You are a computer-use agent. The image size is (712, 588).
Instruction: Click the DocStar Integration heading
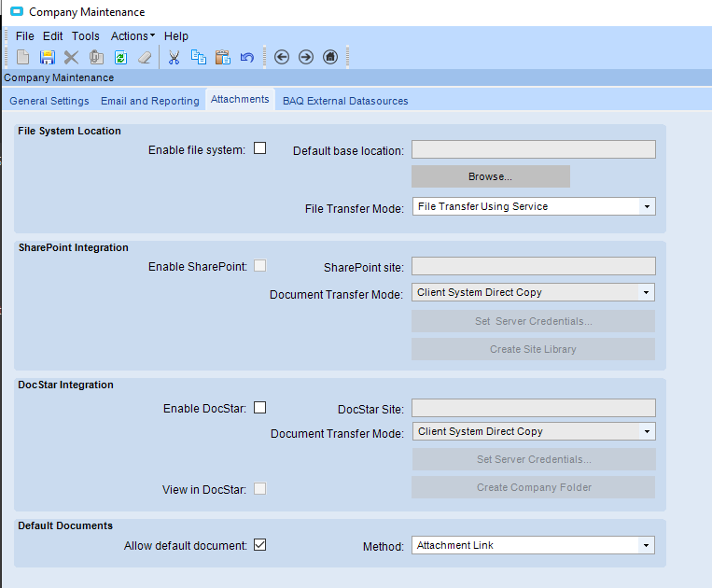(66, 385)
